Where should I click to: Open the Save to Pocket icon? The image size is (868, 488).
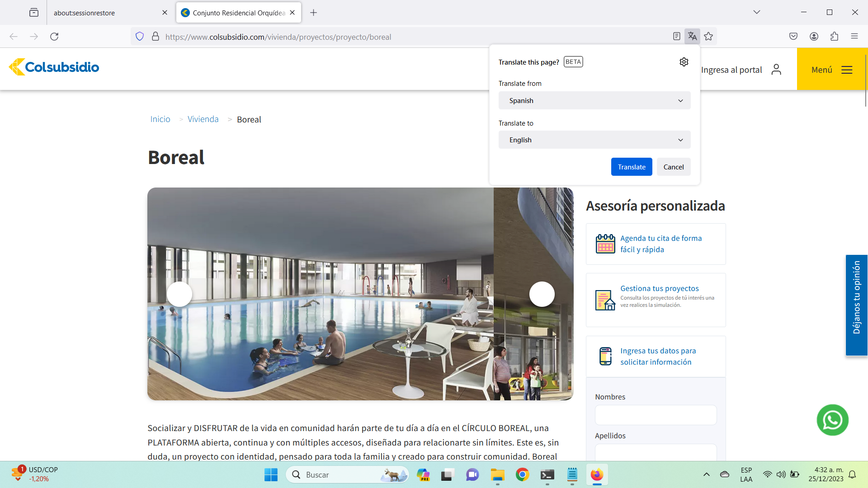pyautogui.click(x=793, y=37)
